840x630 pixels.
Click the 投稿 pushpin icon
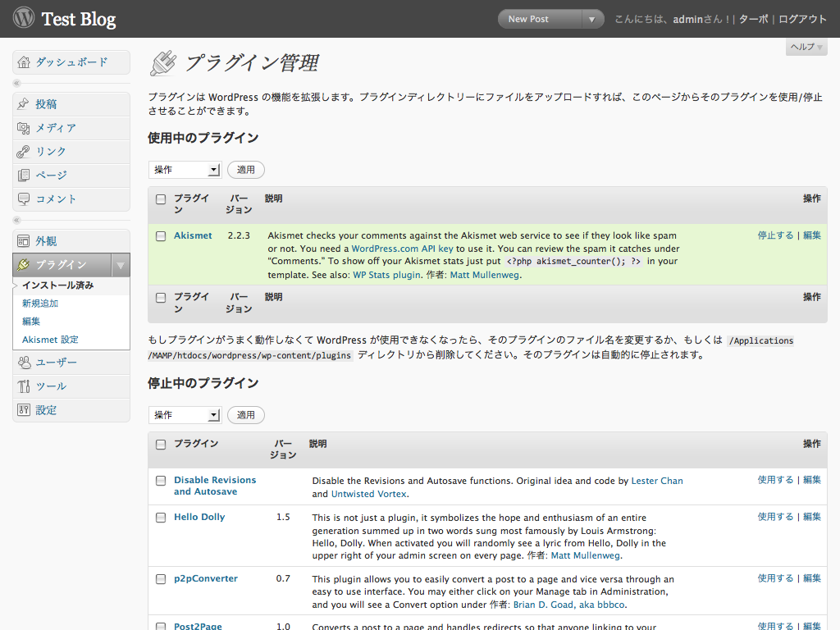coord(23,104)
